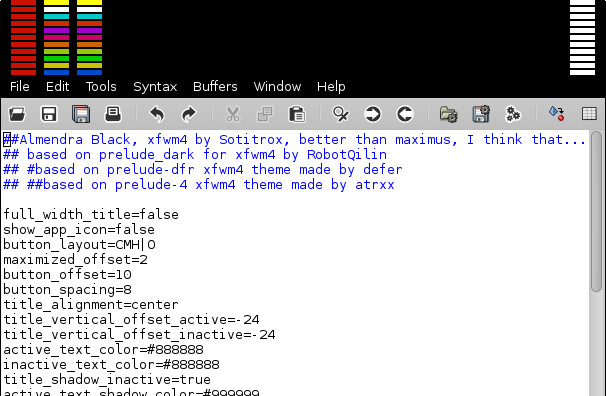The height and width of the screenshot is (396, 606).
Task: Load a session using folder-with-gear icon
Action: pyautogui.click(x=448, y=114)
